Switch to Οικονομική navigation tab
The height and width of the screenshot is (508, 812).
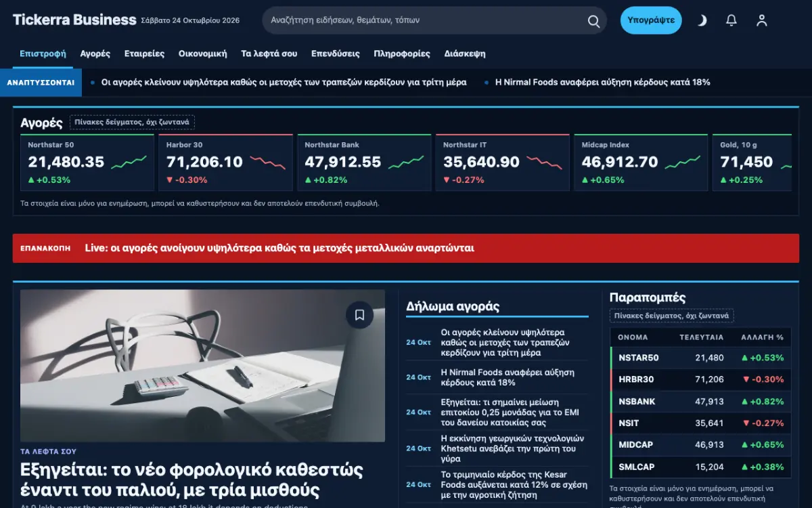tap(203, 54)
